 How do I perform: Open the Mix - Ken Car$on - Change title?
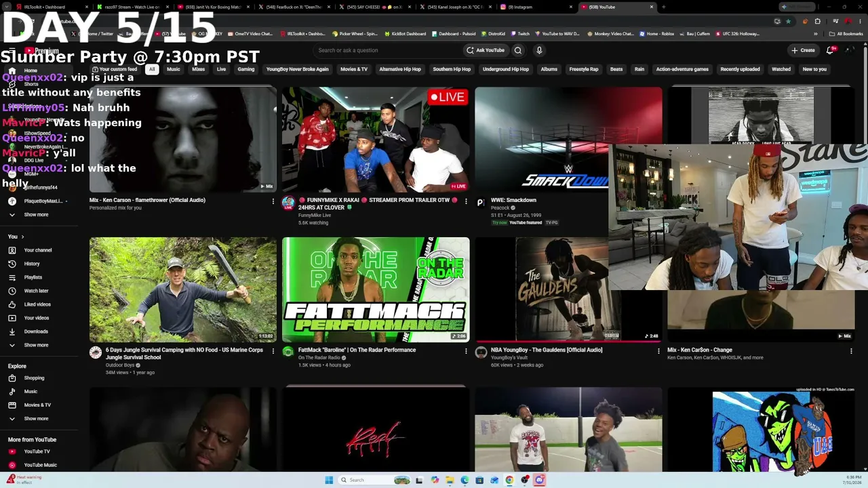[x=700, y=350]
